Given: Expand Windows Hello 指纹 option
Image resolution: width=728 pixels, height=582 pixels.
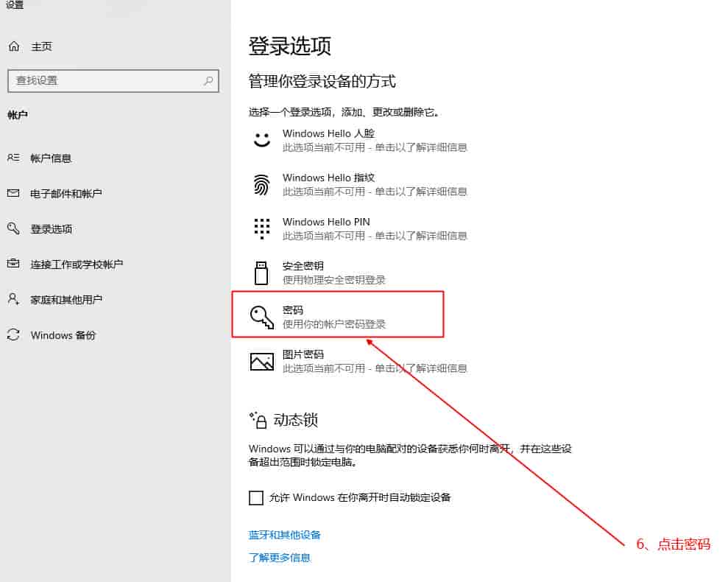Looking at the screenshot, I should (358, 185).
